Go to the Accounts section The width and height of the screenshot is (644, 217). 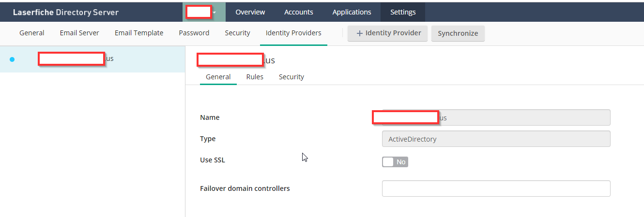coord(299,12)
